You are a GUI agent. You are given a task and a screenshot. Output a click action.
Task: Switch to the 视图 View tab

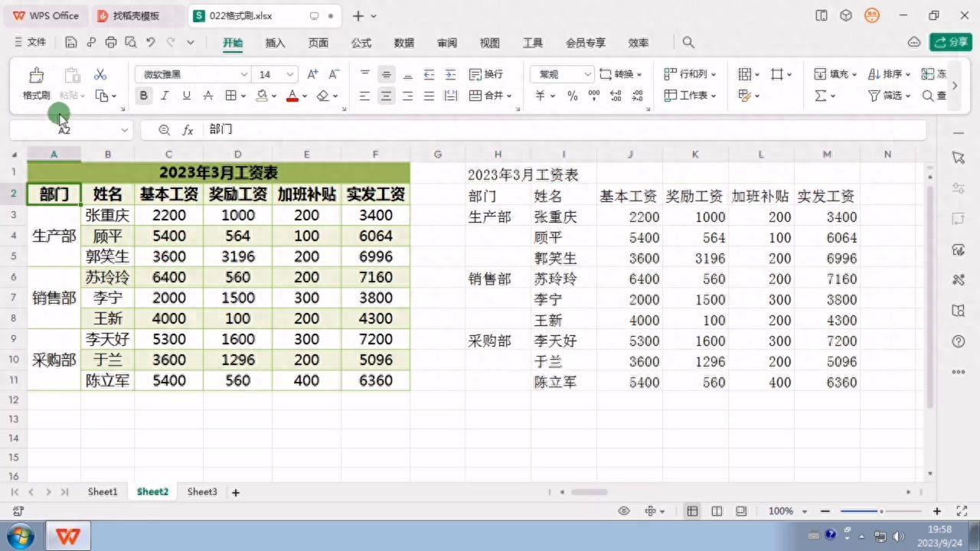tap(490, 43)
